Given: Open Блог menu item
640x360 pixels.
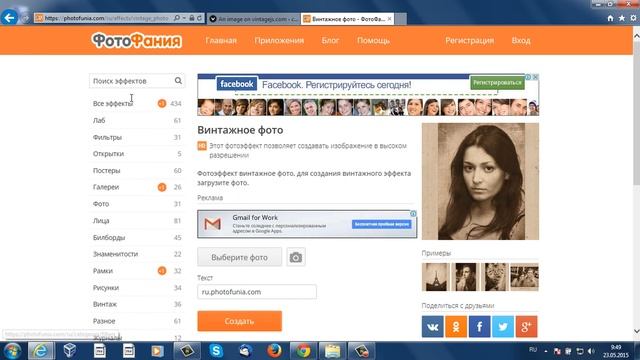Looking at the screenshot, I should (x=330, y=40).
